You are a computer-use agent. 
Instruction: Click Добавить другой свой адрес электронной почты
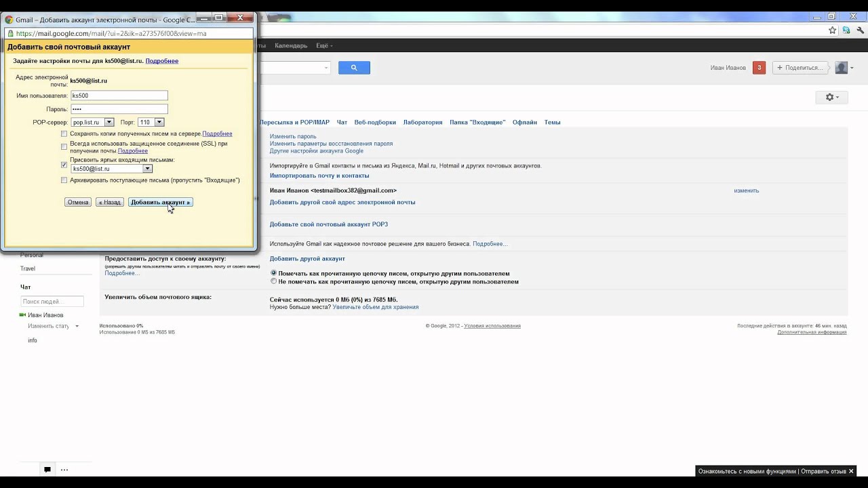point(342,202)
